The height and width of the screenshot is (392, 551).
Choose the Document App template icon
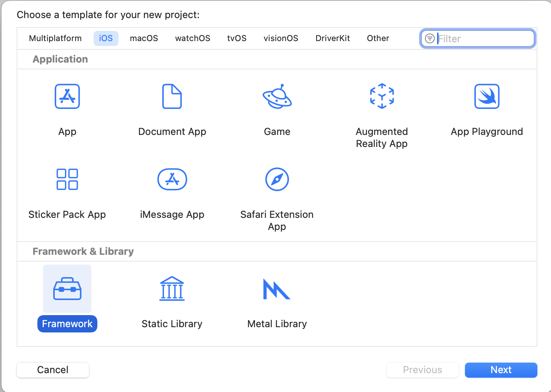click(x=172, y=96)
